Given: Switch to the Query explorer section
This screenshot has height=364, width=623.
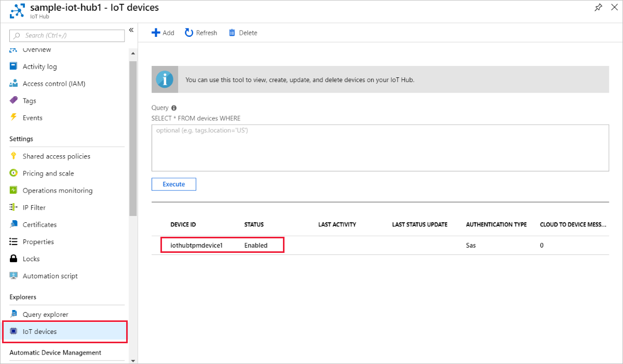Looking at the screenshot, I should tap(46, 314).
